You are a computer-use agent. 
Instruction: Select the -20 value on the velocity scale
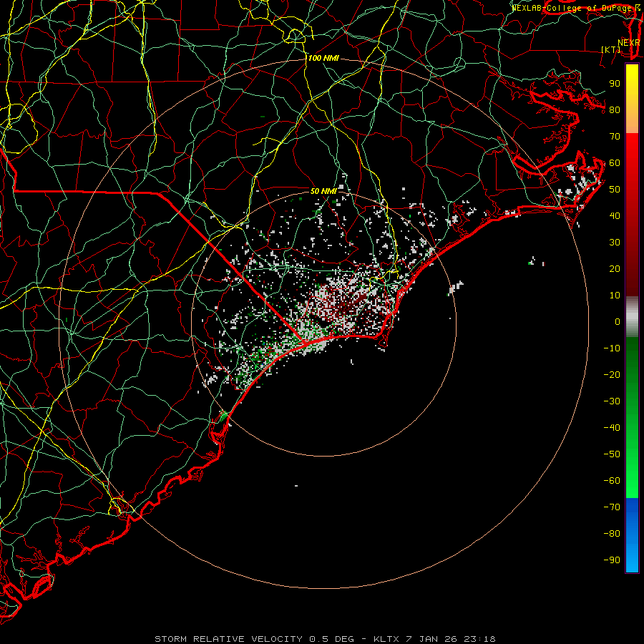612,374
